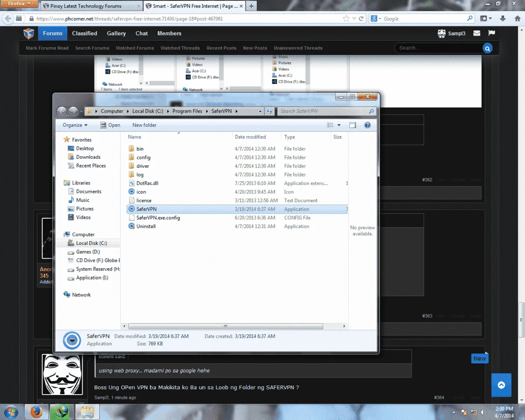The width and height of the screenshot is (525, 420).
Task: Open Firefox from the taskbar
Action: tap(36, 412)
